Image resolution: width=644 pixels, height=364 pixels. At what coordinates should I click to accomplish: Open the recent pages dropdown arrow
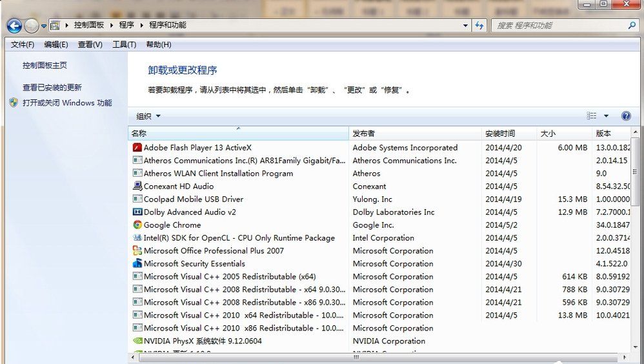tap(43, 26)
